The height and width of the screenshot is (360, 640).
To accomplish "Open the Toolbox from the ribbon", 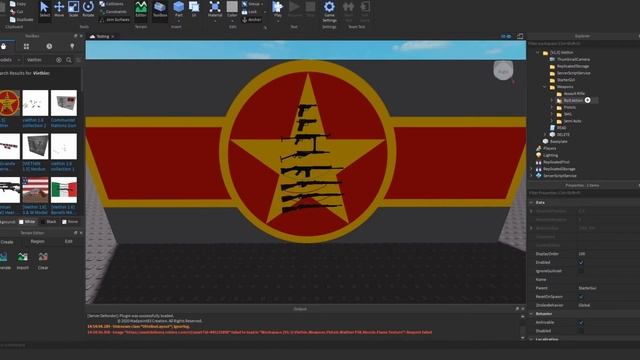I will (x=160, y=9).
